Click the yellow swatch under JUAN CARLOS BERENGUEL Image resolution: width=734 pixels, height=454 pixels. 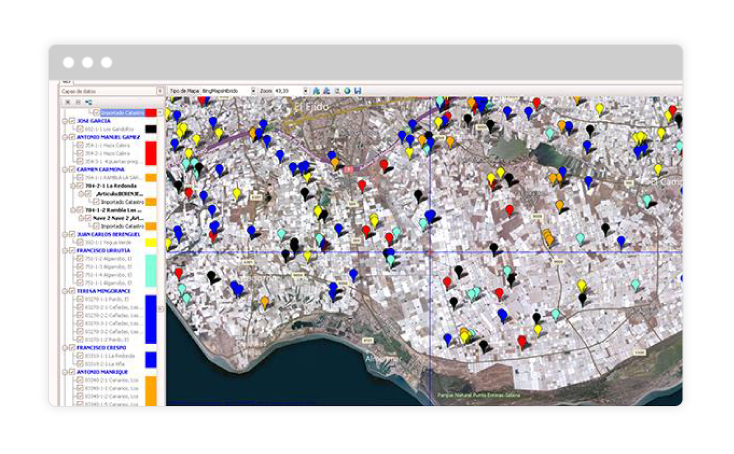tap(151, 242)
